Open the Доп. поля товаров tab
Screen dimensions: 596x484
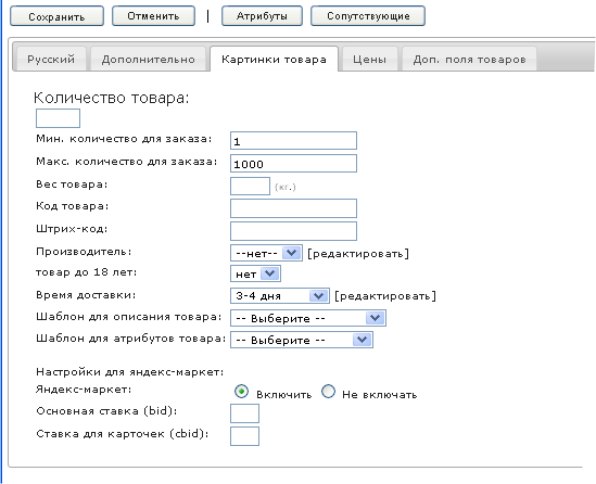pyautogui.click(x=469, y=59)
